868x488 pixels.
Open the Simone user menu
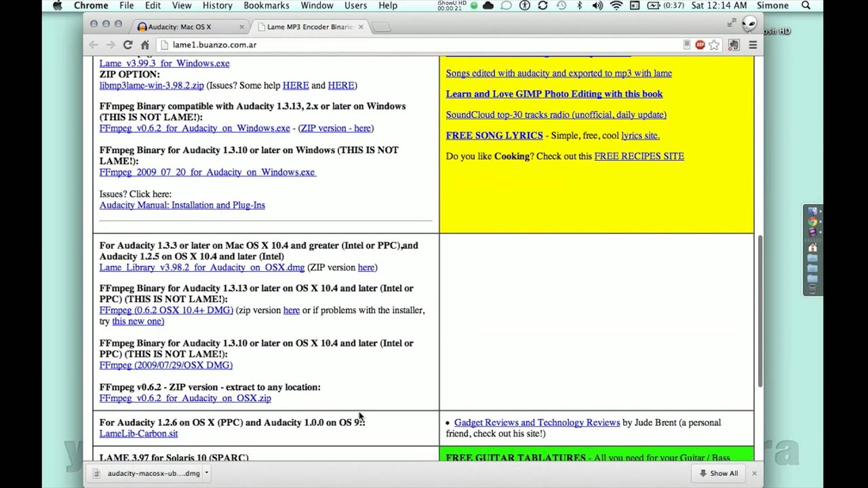(x=772, y=5)
